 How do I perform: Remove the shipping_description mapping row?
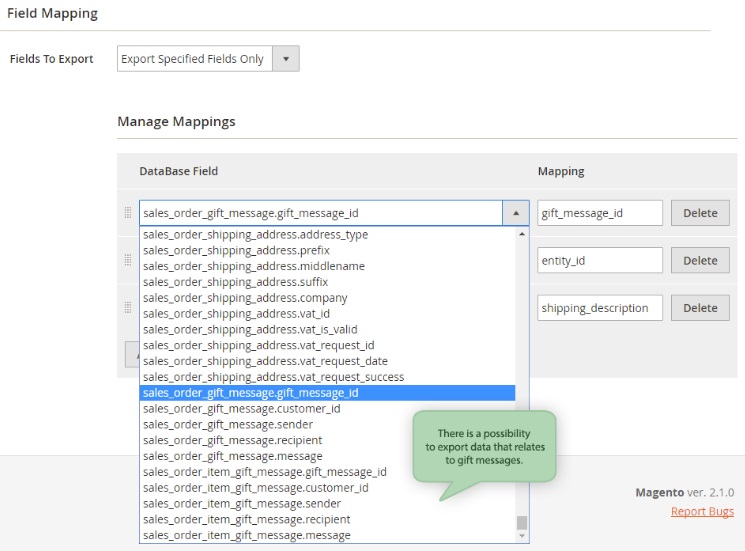700,308
